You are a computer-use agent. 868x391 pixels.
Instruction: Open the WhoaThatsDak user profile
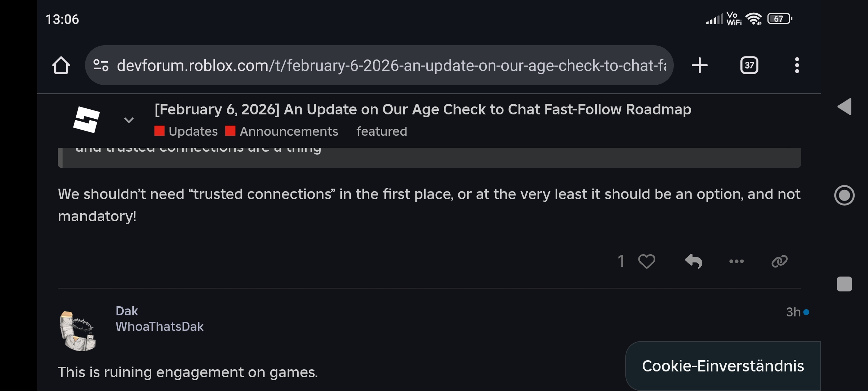(x=159, y=327)
